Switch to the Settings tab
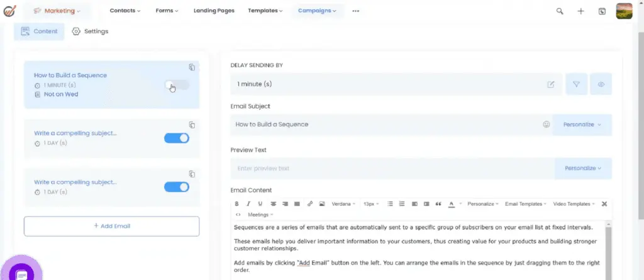644x280 pixels. [x=90, y=31]
